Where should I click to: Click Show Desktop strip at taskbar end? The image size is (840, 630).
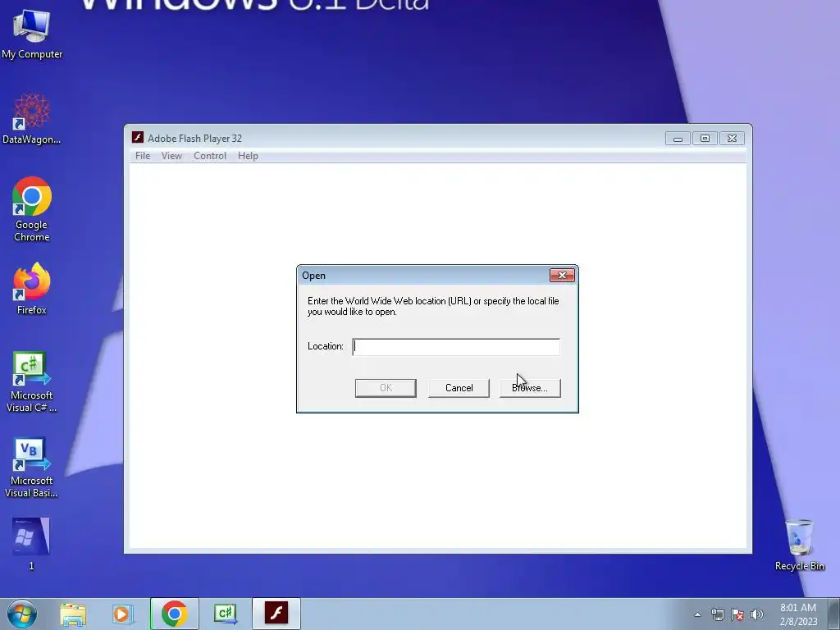834,614
